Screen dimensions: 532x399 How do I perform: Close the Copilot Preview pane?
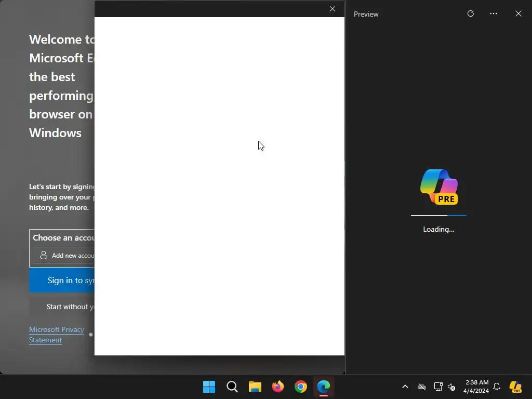click(518, 14)
